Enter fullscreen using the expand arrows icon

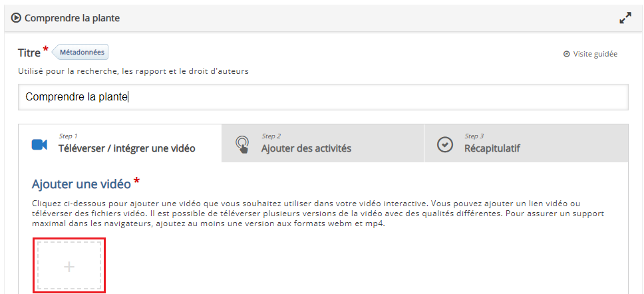tap(625, 19)
